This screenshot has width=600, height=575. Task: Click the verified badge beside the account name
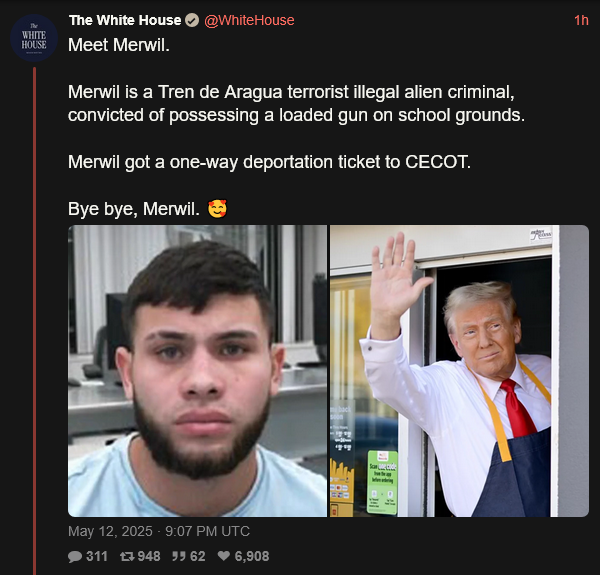[x=192, y=20]
